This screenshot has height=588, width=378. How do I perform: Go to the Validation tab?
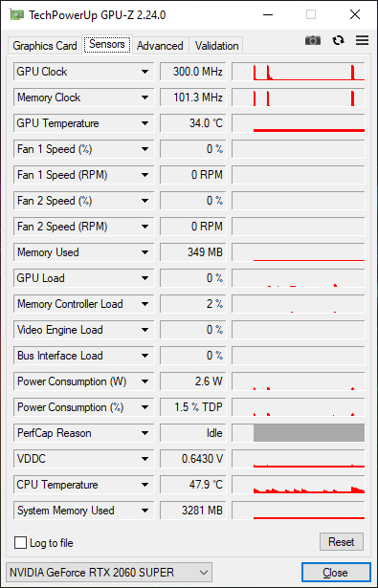[216, 46]
